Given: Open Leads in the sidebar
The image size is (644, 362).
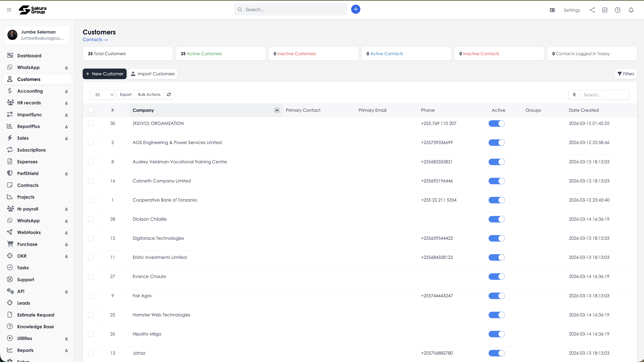Looking at the screenshot, I should click(x=37, y=303).
